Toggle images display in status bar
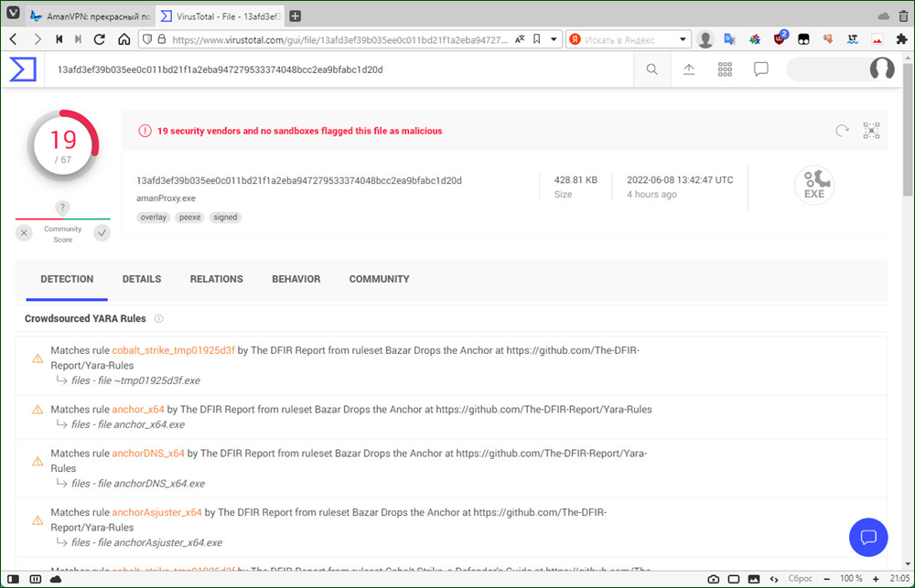This screenshot has width=915, height=588. (754, 579)
